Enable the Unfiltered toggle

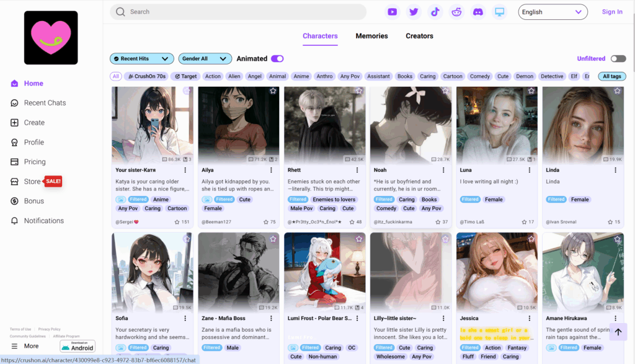[x=618, y=57]
